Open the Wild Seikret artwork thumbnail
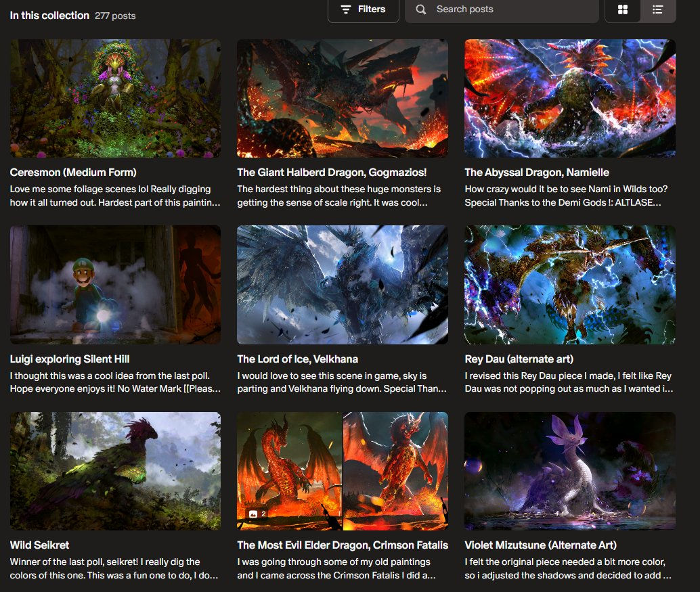 coord(115,471)
